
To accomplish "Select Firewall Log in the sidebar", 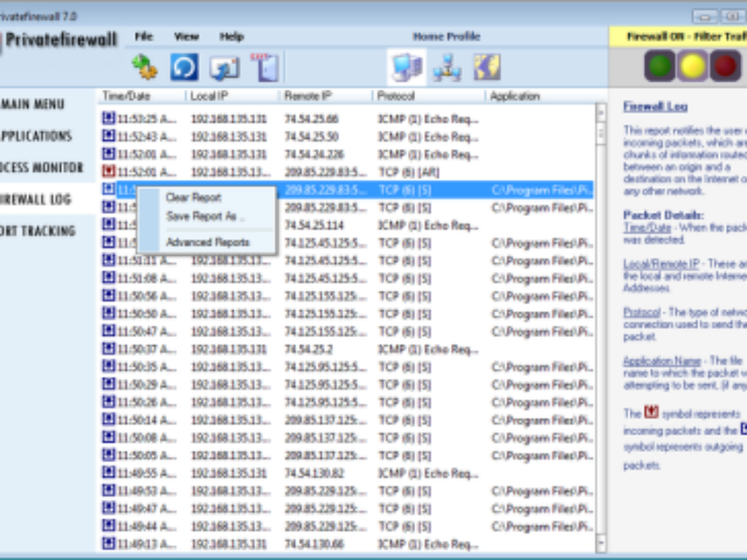I will click(35, 199).
